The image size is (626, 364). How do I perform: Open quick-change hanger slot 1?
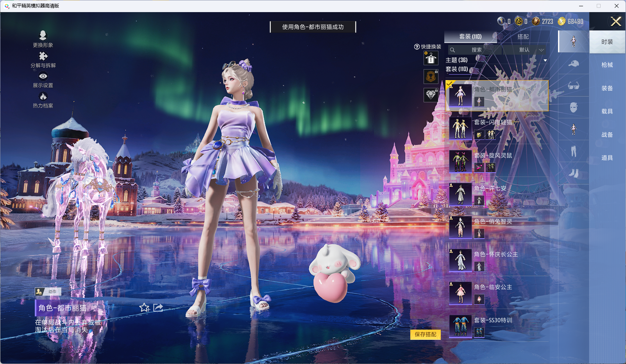(431, 59)
